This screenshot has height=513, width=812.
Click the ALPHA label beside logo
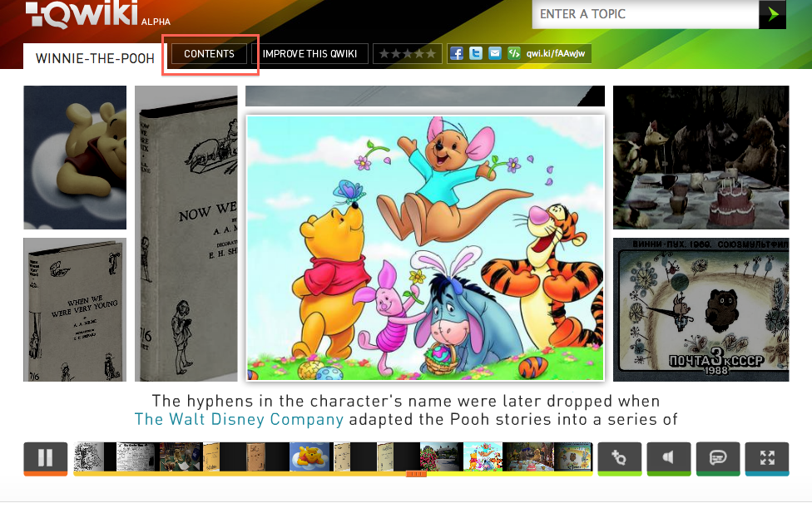[x=156, y=22]
